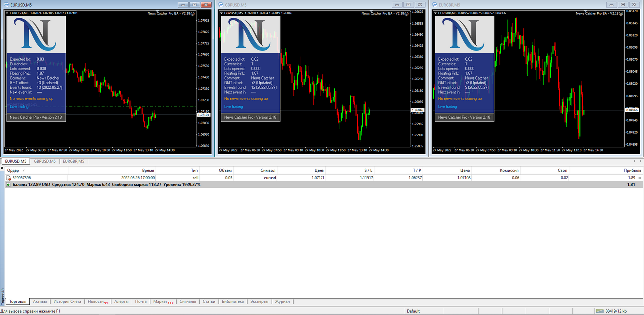Open the Маркет tab
The image size is (644, 315).
click(x=163, y=302)
